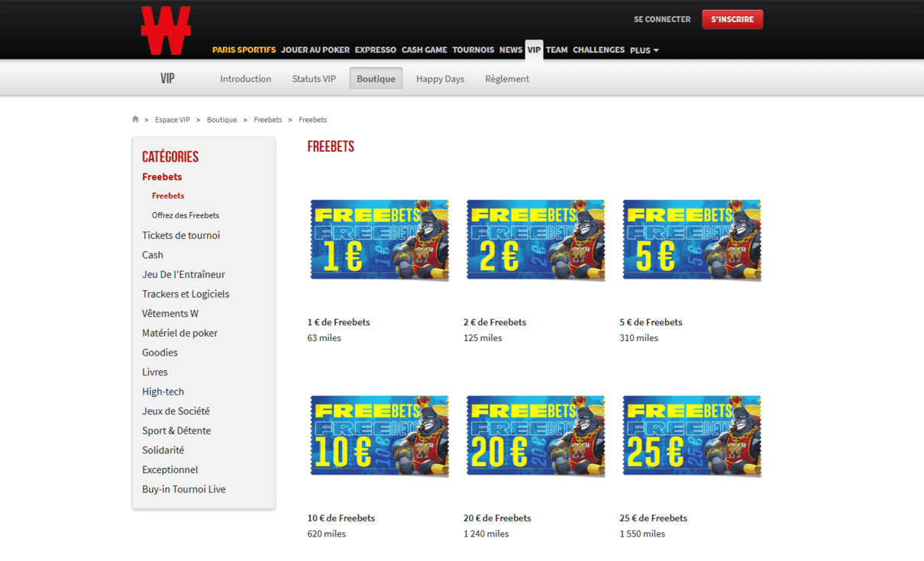Click the 5 € Freebets ticket image
Image resolution: width=924 pixels, height=561 pixels.
692,240
